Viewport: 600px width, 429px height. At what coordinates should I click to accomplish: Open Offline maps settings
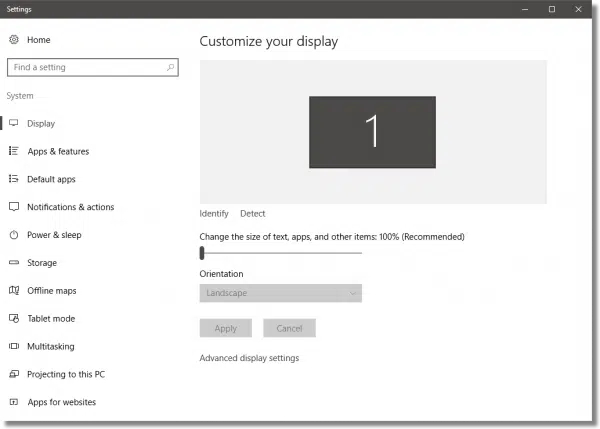52,291
